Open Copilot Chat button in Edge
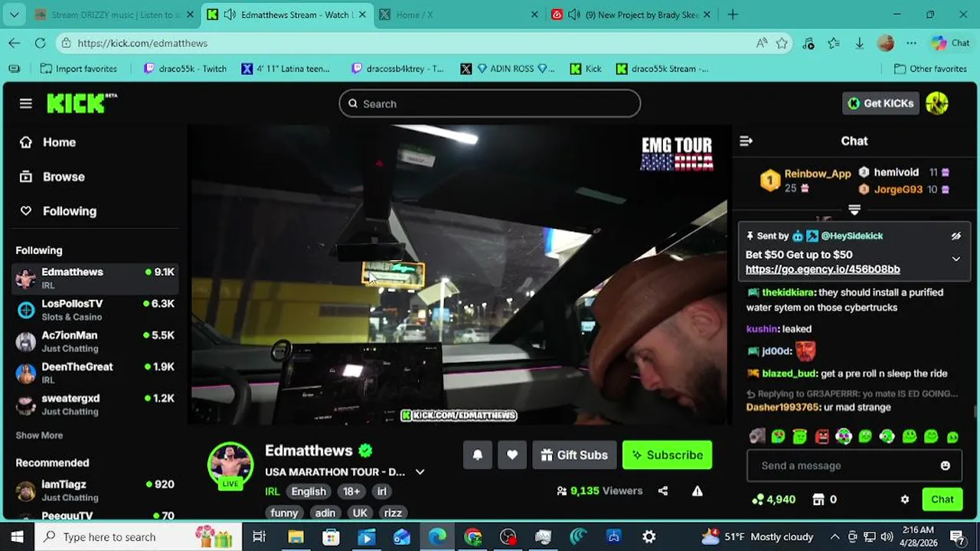The width and height of the screenshot is (980, 551). coord(950,43)
